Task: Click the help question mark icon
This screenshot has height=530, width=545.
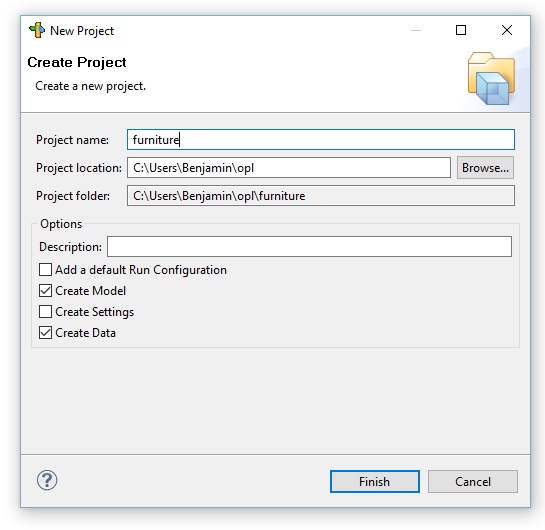Action: click(47, 480)
